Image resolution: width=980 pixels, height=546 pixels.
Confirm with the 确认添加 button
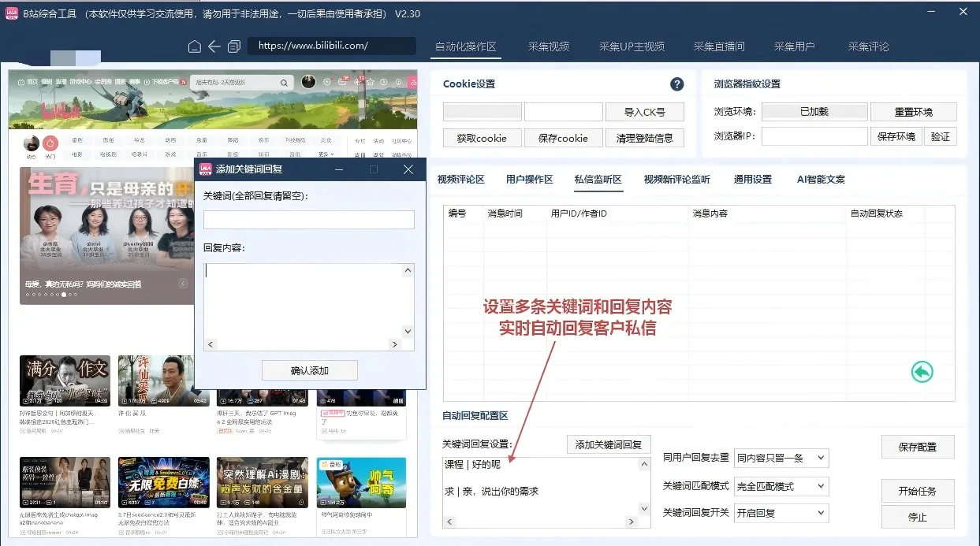[310, 370]
